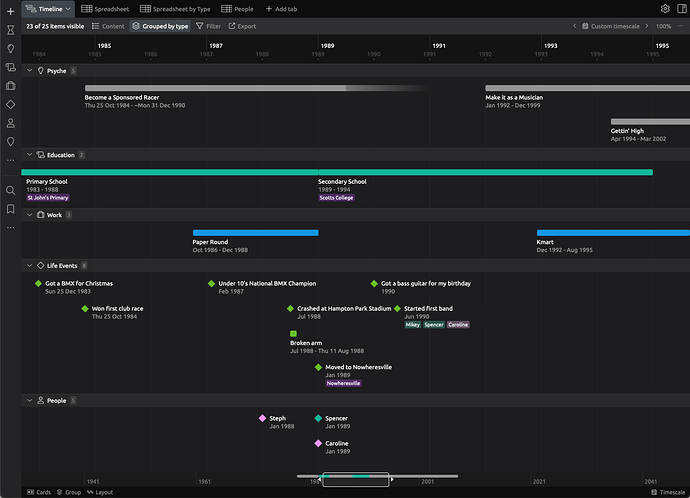Select the hourglass icon in sidebar
This screenshot has width=690, height=498.
coord(10,29)
